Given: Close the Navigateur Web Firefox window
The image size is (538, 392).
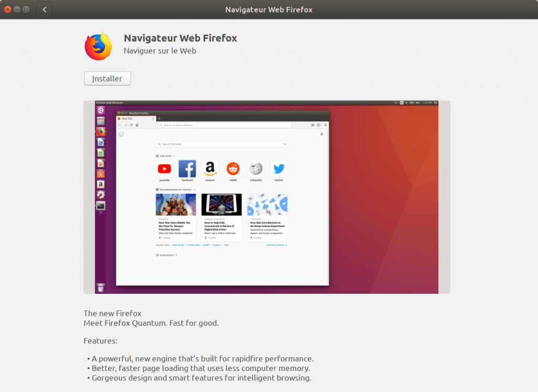Looking at the screenshot, I should tap(7, 9).
